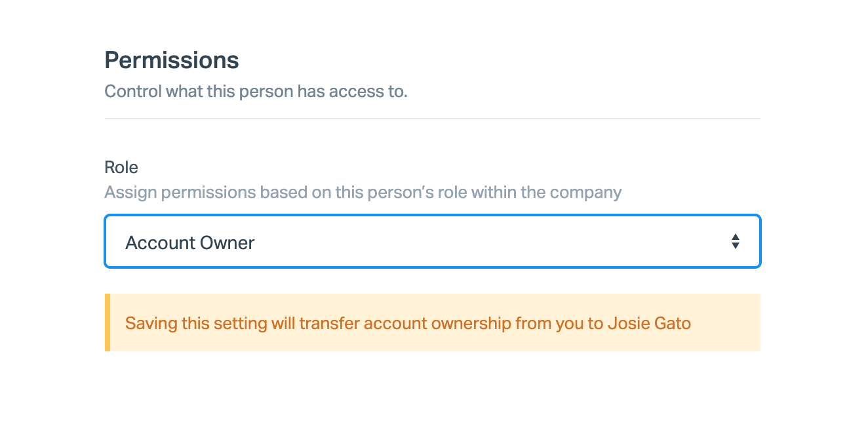The width and height of the screenshot is (868, 430).
Task: Click the up-down arrows icon in Role selector
Action: pos(736,241)
